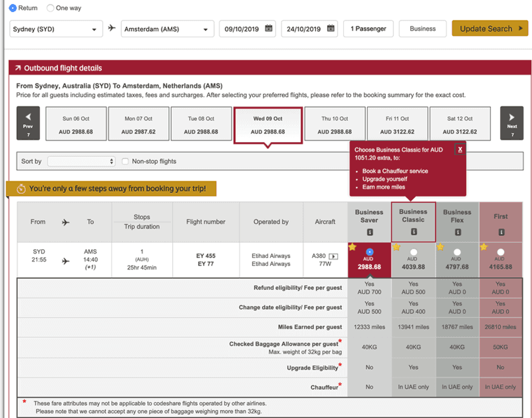532x418 pixels.
Task: Expand the Sort by dropdown
Action: pyautogui.click(x=81, y=161)
